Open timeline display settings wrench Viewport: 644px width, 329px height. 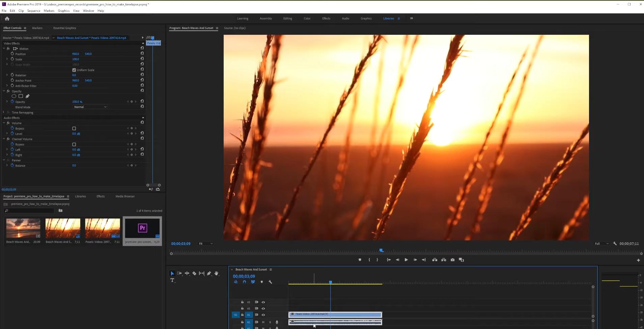270,282
